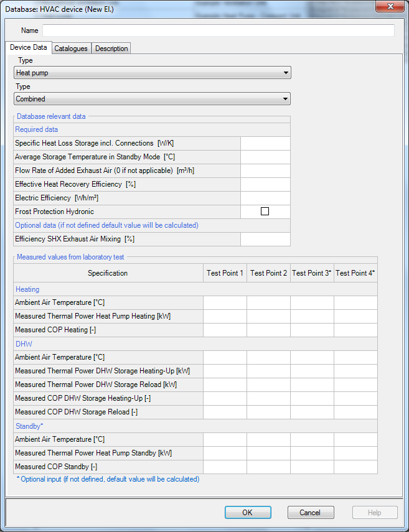Click DHW Storage Reload Thermal Power Test Point 1

(225, 385)
